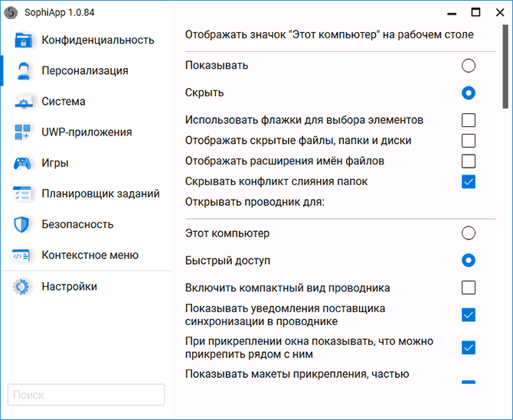Click the Настройки gear icon
Screen dimensions: 513x420
(21, 287)
